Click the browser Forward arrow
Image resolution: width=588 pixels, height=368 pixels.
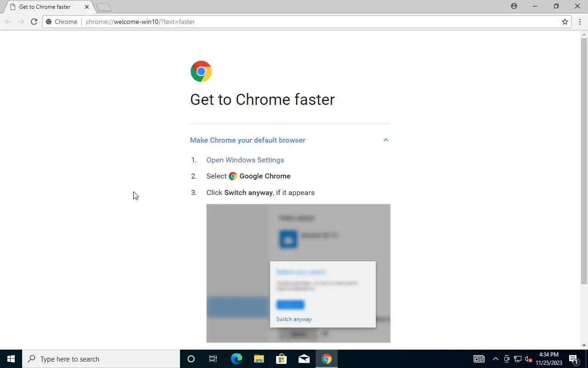21,22
